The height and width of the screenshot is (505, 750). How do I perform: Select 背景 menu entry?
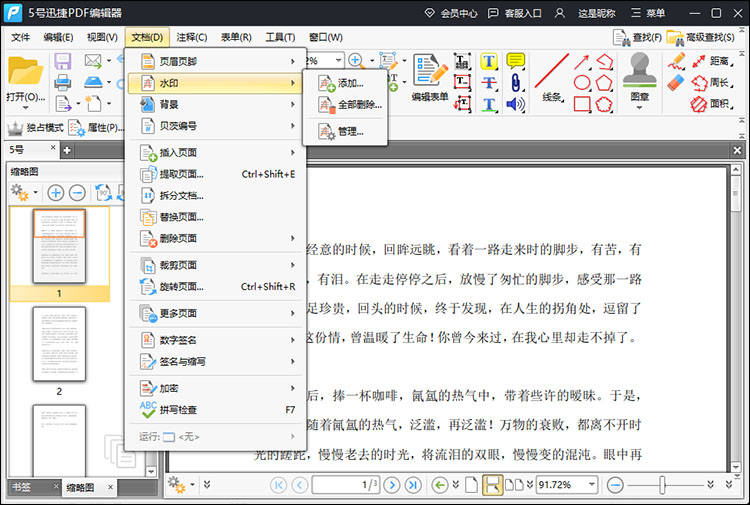tap(217, 104)
